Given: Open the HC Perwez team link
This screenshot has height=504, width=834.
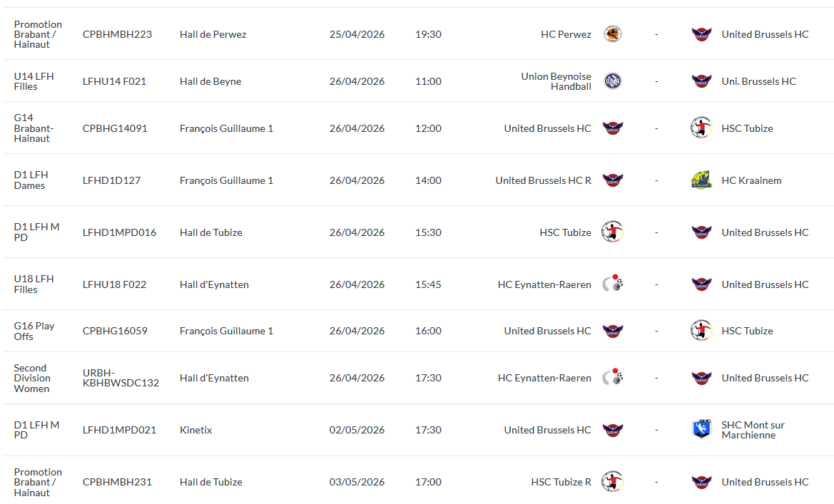Looking at the screenshot, I should pyautogui.click(x=566, y=34).
